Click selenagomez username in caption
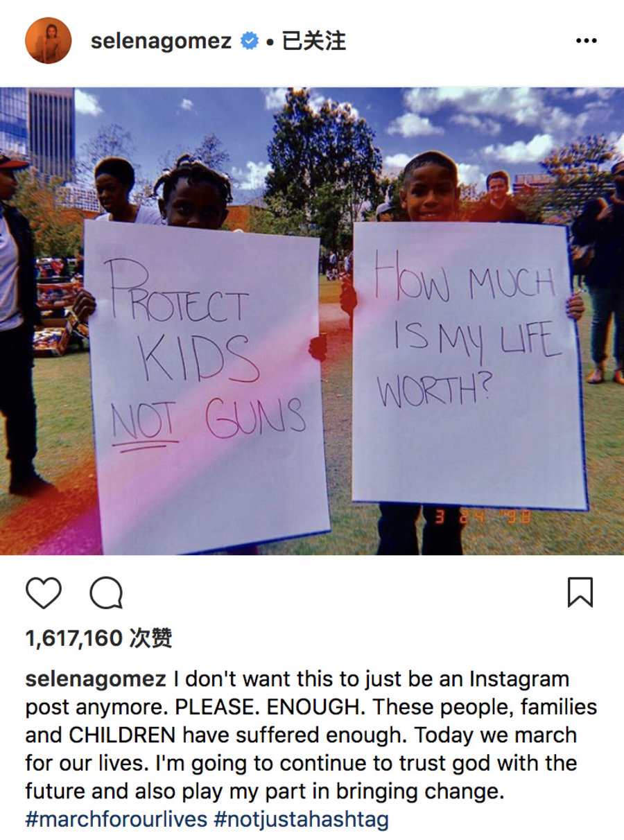624x840 pixels. (96, 679)
